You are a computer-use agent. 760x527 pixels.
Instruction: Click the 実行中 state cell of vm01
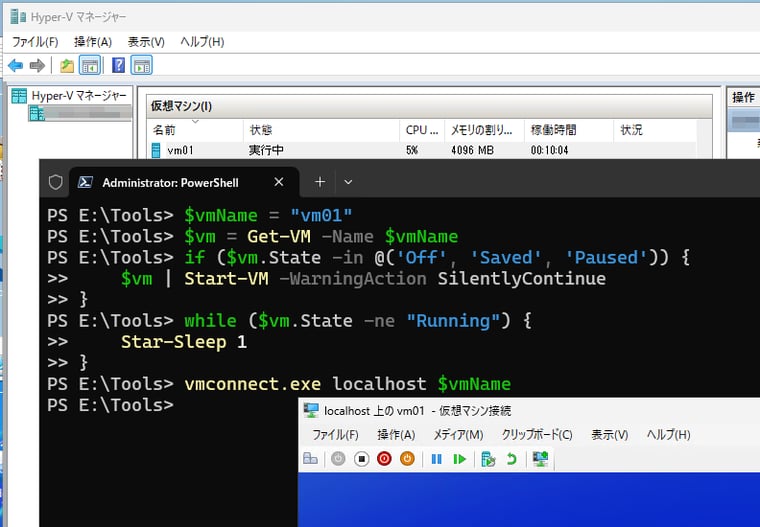(266, 150)
